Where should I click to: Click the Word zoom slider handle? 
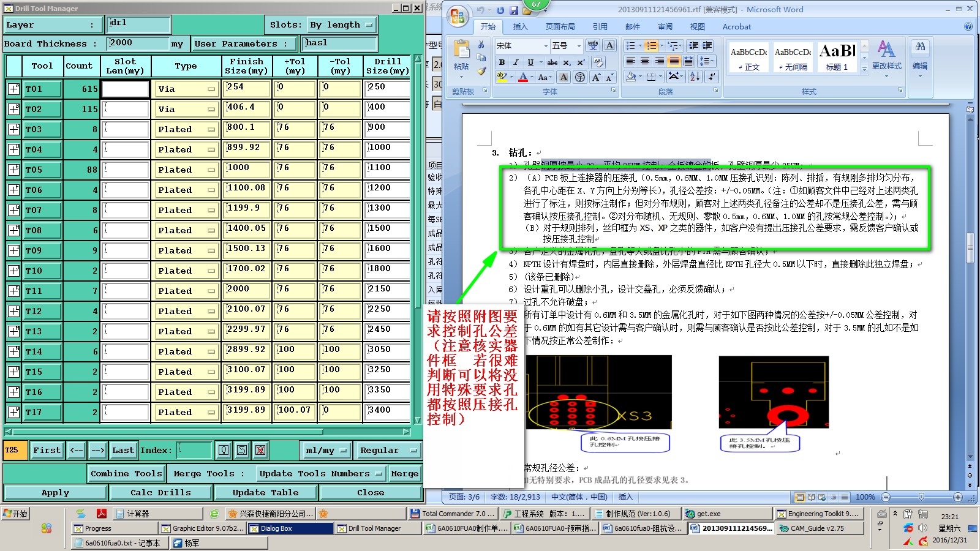(x=921, y=497)
